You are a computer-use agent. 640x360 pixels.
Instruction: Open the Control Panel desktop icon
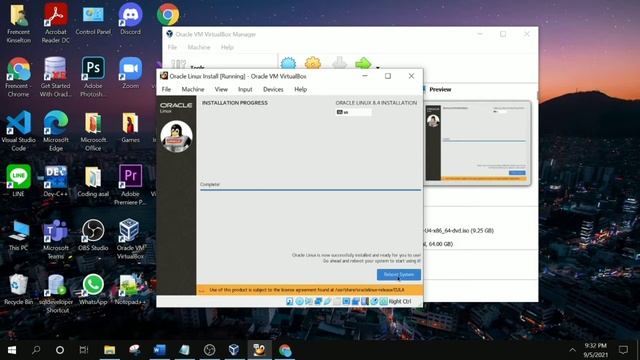(93, 20)
